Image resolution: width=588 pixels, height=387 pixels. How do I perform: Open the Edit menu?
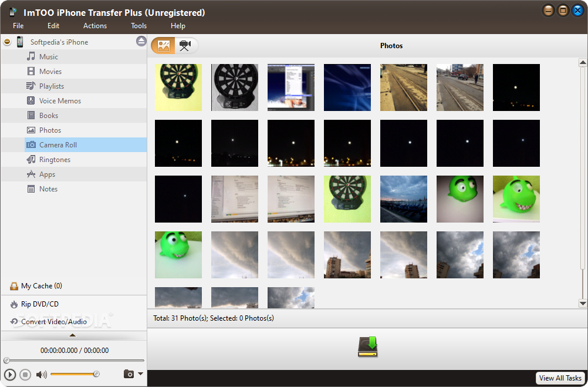53,25
